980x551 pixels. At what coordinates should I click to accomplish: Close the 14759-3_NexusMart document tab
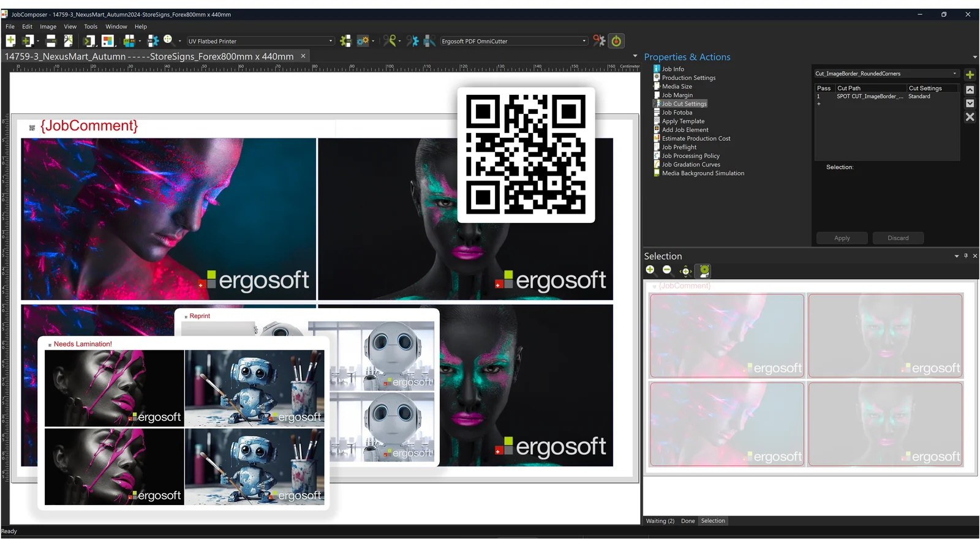tap(303, 56)
